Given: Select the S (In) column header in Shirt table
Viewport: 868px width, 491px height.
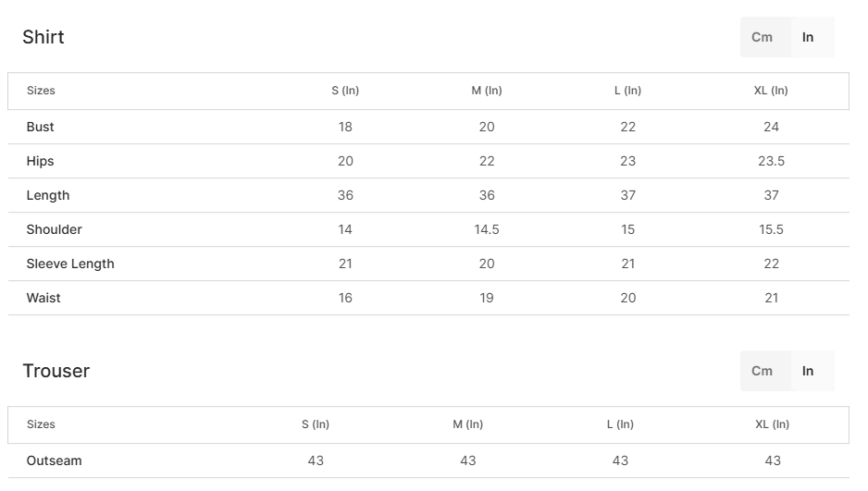Looking at the screenshot, I should (x=345, y=91).
